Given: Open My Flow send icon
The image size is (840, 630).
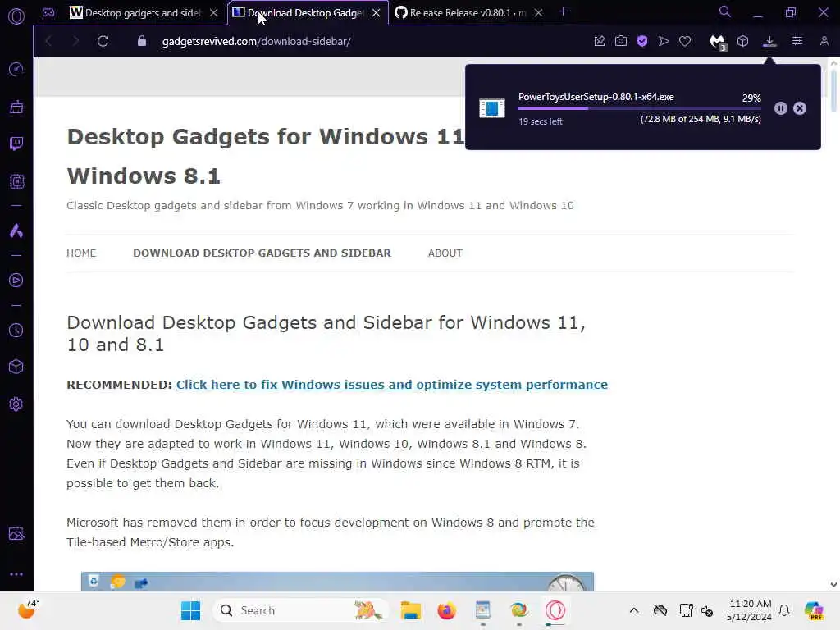Looking at the screenshot, I should click(664, 41).
